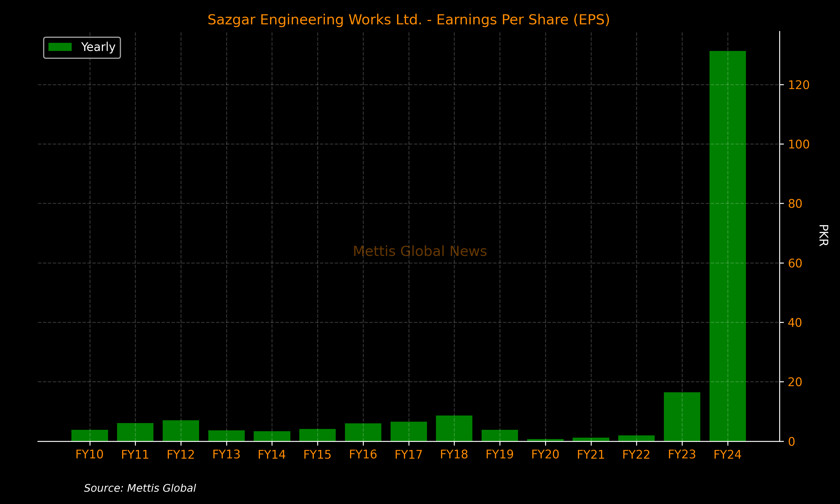Click the green Yearly legend swatch
This screenshot has width=840, height=504.
(60, 47)
